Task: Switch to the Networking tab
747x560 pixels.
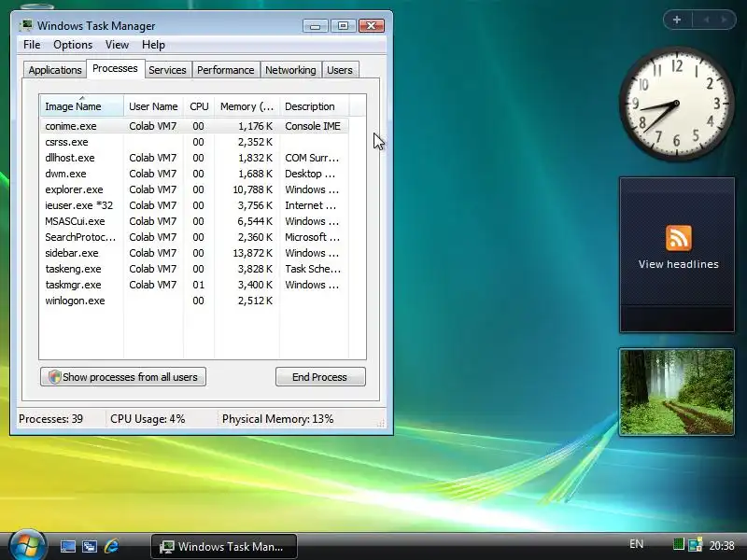Action: tap(290, 70)
